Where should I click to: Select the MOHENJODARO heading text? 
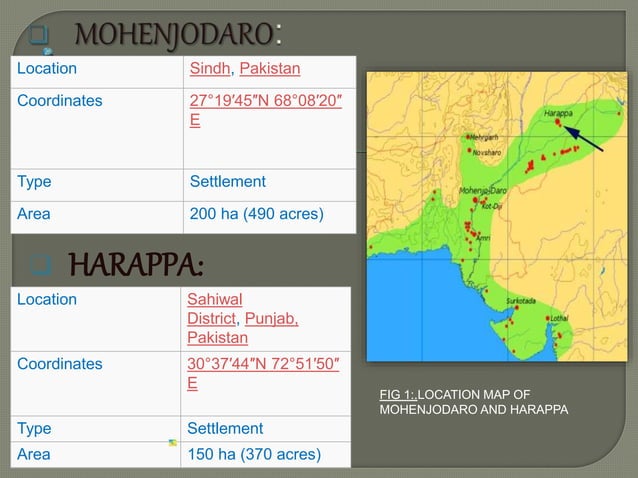tap(175, 34)
